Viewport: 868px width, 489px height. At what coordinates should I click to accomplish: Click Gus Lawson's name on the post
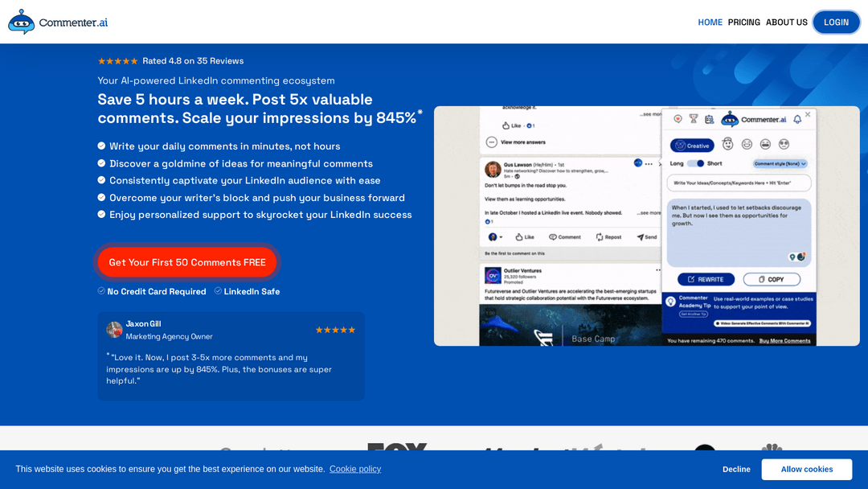click(x=517, y=165)
